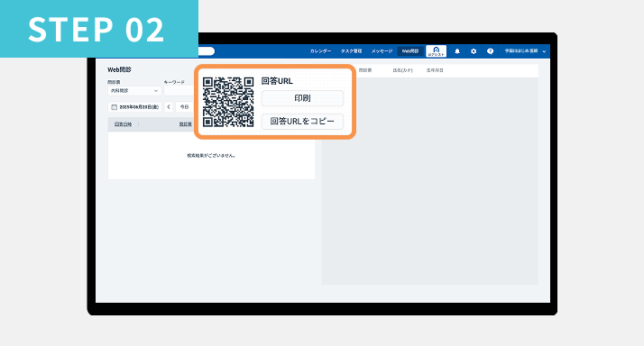644x346 pixels.
Task: Click the help question mark icon
Action: coord(490,51)
